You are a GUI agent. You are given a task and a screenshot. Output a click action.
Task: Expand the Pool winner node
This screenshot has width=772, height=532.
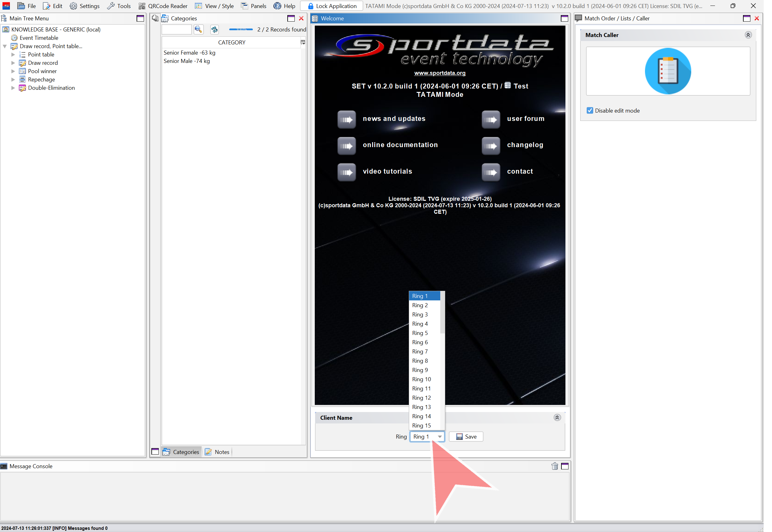[x=13, y=71]
